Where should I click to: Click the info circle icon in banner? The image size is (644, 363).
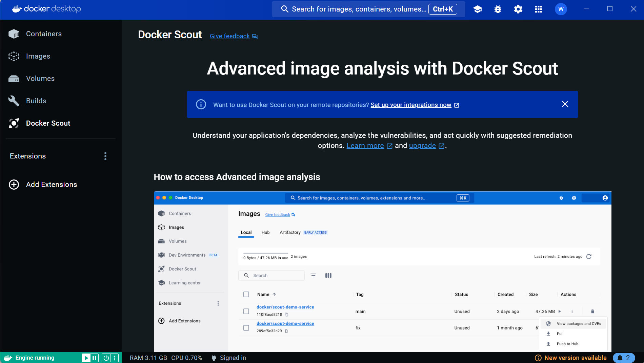coord(201,104)
